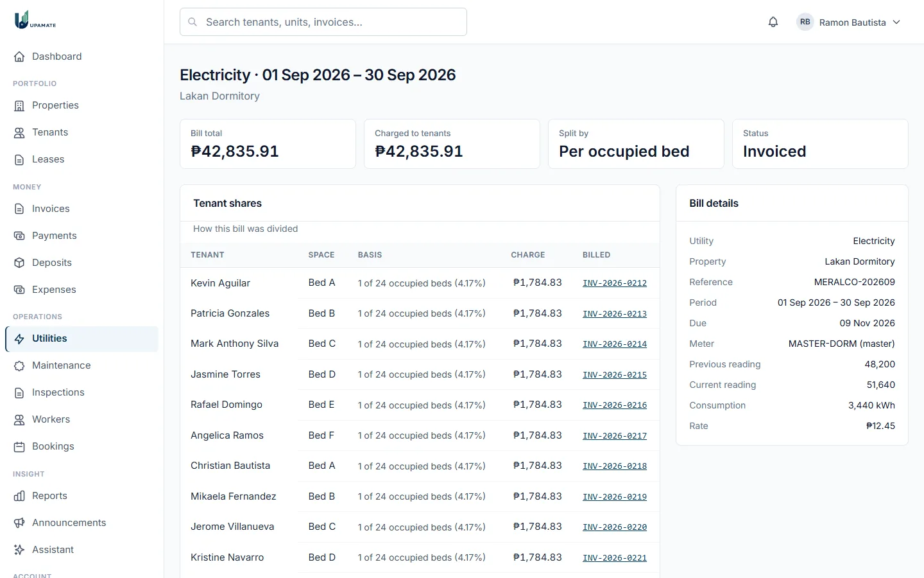This screenshot has height=578, width=924.
Task: Open invoice INV-2026-0218
Action: tap(615, 466)
